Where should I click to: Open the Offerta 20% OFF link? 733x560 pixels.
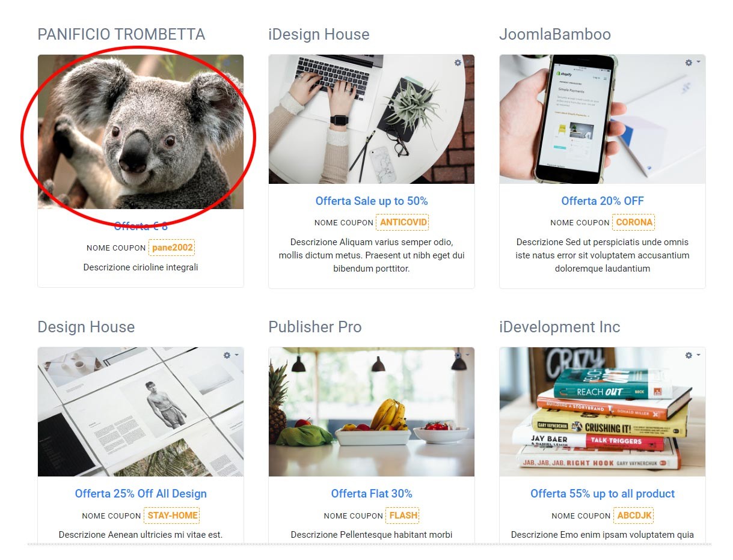[x=603, y=201]
